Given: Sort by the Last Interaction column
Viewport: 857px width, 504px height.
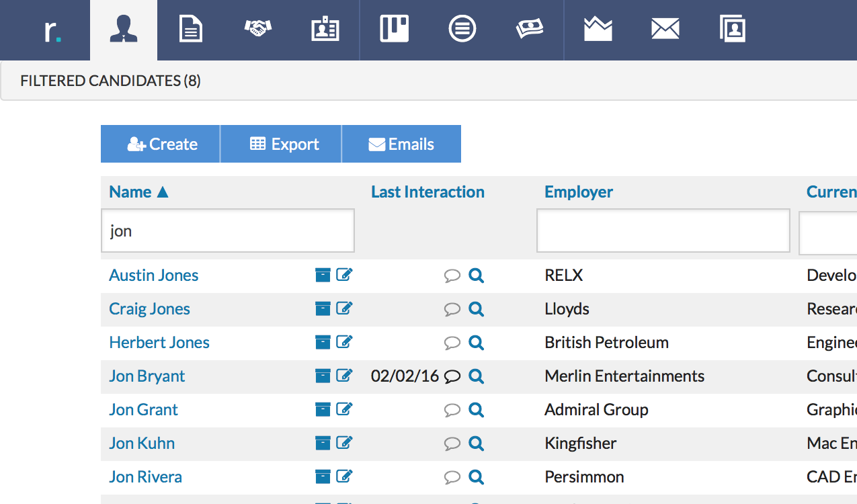Looking at the screenshot, I should pyautogui.click(x=427, y=192).
